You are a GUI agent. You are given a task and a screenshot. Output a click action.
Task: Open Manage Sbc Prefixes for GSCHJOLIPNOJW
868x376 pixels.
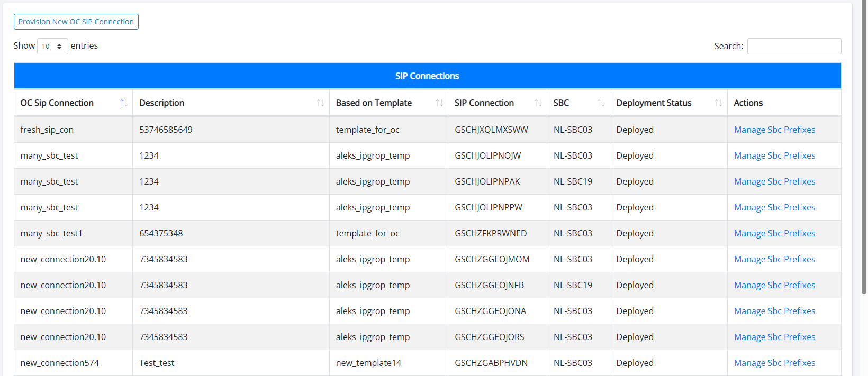[774, 156]
